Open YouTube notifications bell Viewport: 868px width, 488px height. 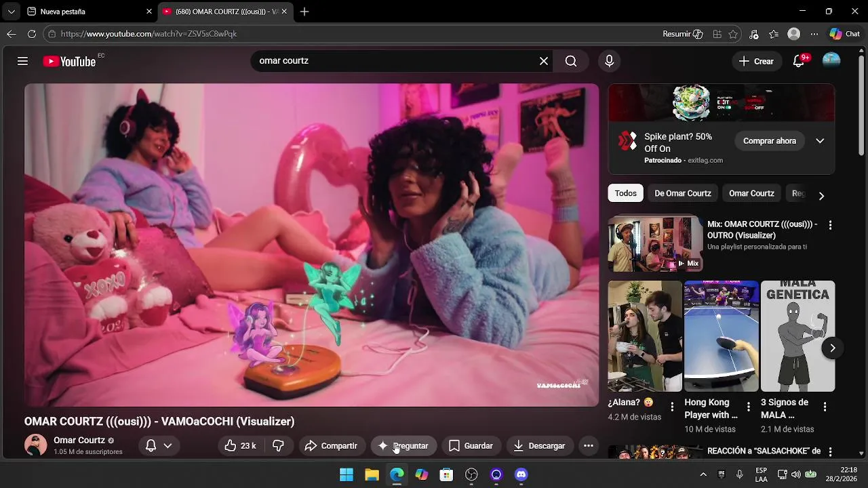[x=799, y=61]
